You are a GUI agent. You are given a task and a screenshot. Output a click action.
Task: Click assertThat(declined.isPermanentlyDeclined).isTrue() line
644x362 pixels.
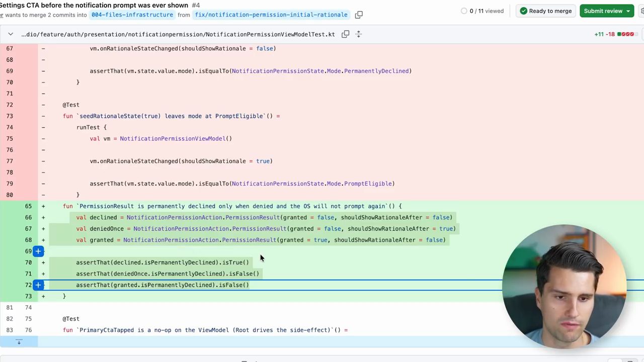[x=163, y=262]
